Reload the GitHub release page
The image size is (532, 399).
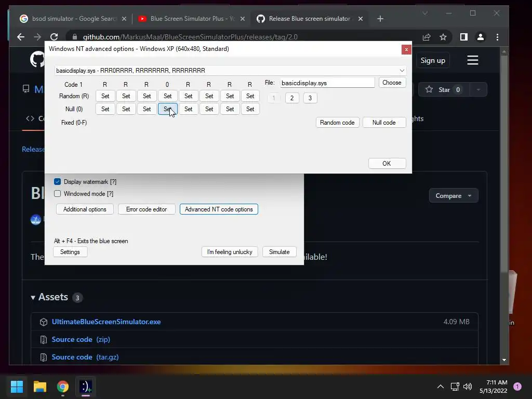click(54, 37)
